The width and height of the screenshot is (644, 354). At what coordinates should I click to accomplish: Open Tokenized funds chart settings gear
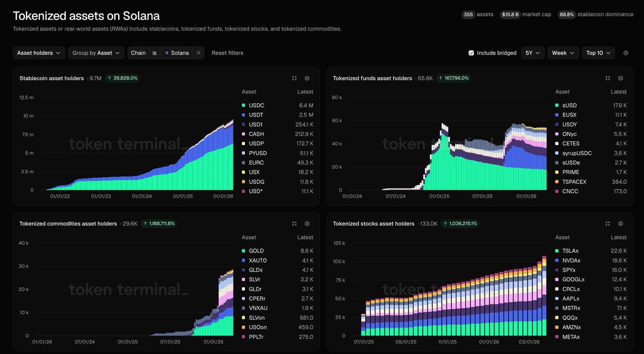click(620, 79)
